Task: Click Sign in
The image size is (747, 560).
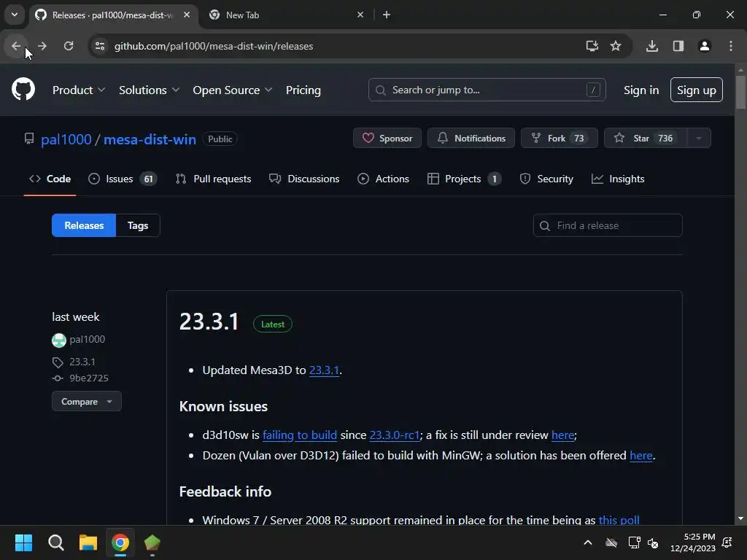Action: 641,90
